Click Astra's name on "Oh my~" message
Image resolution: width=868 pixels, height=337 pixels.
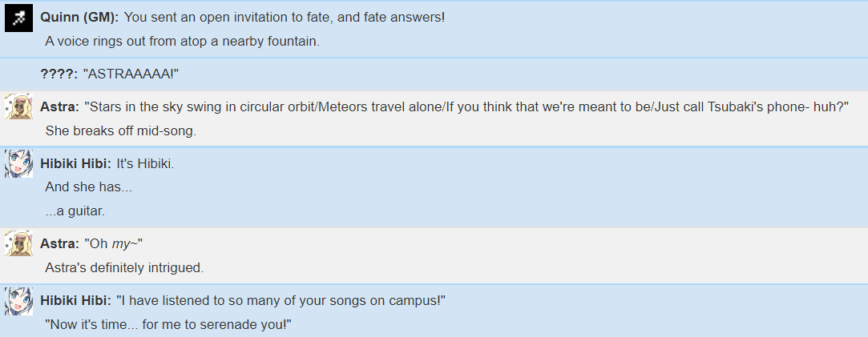[x=60, y=243]
